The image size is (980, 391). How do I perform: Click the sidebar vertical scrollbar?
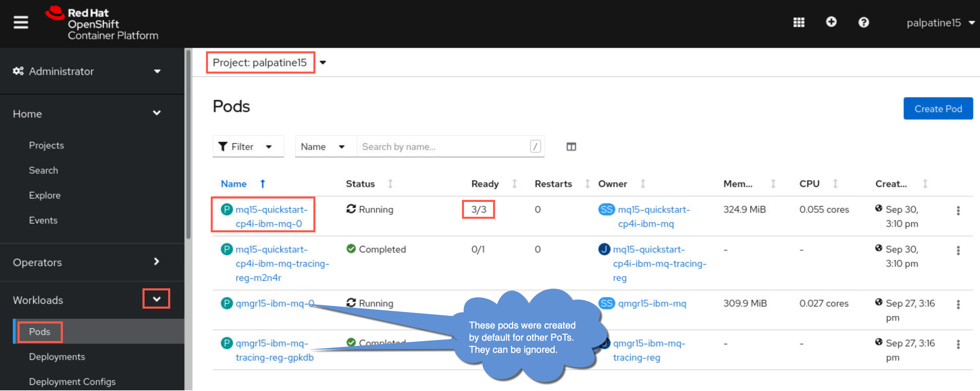tap(188, 145)
